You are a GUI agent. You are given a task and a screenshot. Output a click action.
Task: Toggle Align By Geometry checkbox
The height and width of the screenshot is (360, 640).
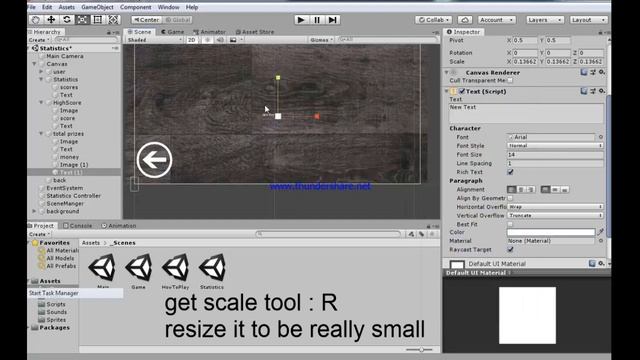point(510,198)
